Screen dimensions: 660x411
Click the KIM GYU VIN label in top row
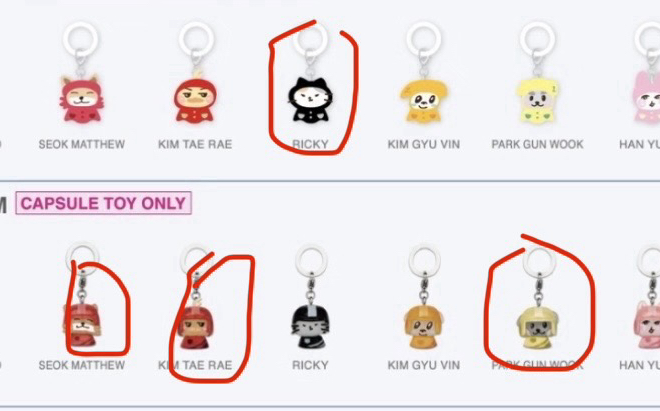point(424,144)
